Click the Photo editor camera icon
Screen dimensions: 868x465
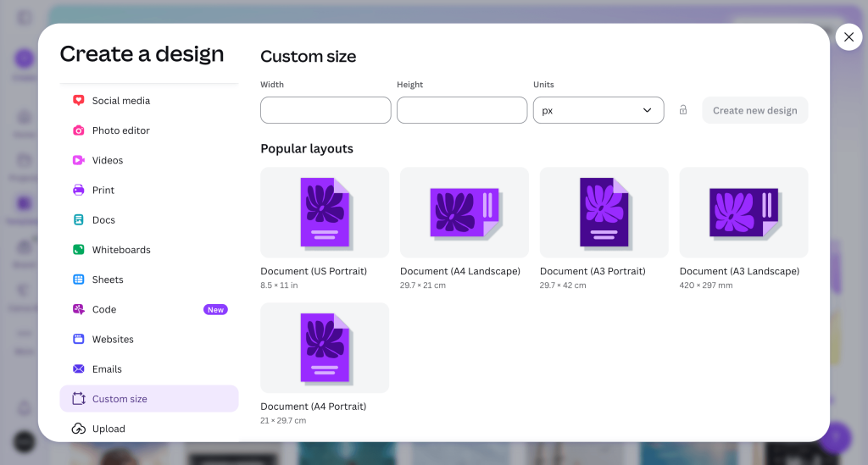pos(79,130)
